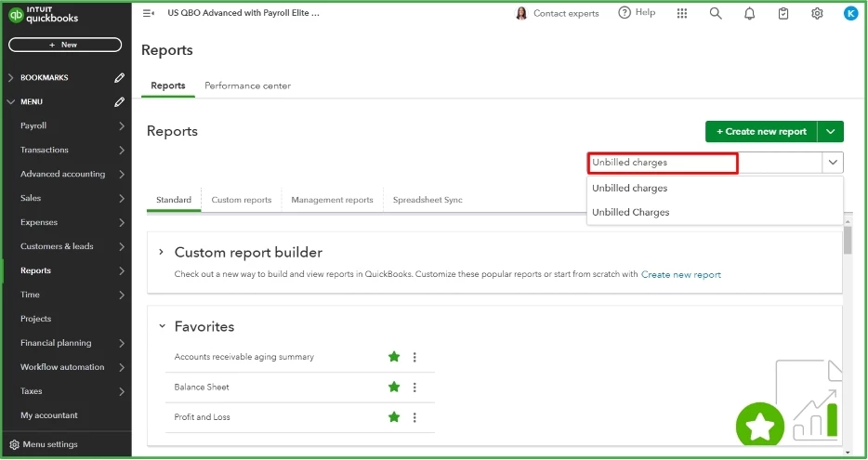868x460 pixels.
Task: Open the Management reports tab
Action: (332, 200)
